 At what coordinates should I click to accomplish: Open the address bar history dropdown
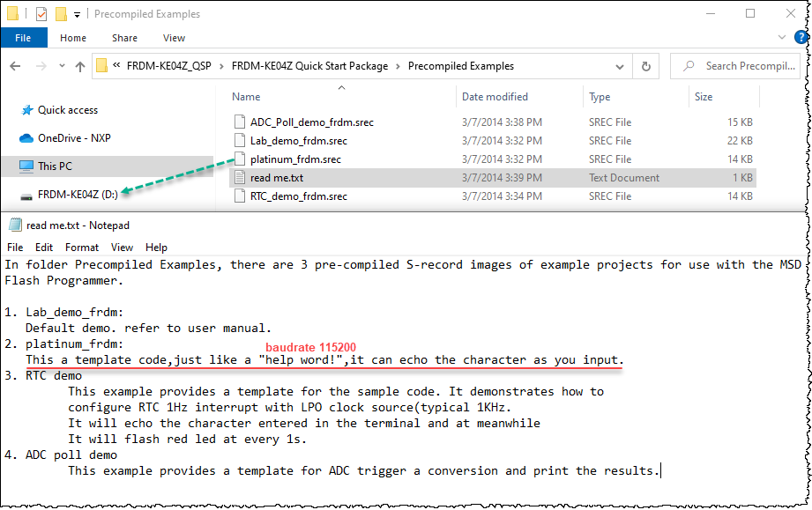pos(620,66)
